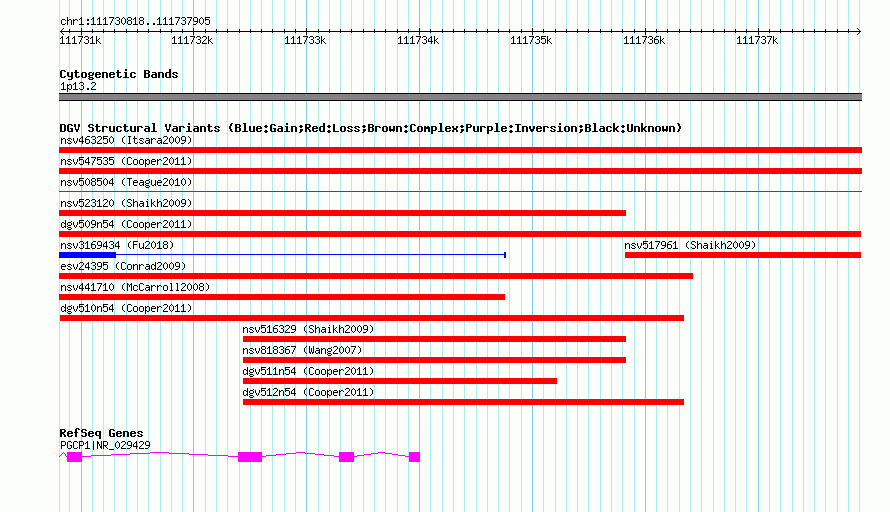Image resolution: width=890 pixels, height=512 pixels.
Task: Click the 1p13.2 band label
Action: [x=78, y=87]
